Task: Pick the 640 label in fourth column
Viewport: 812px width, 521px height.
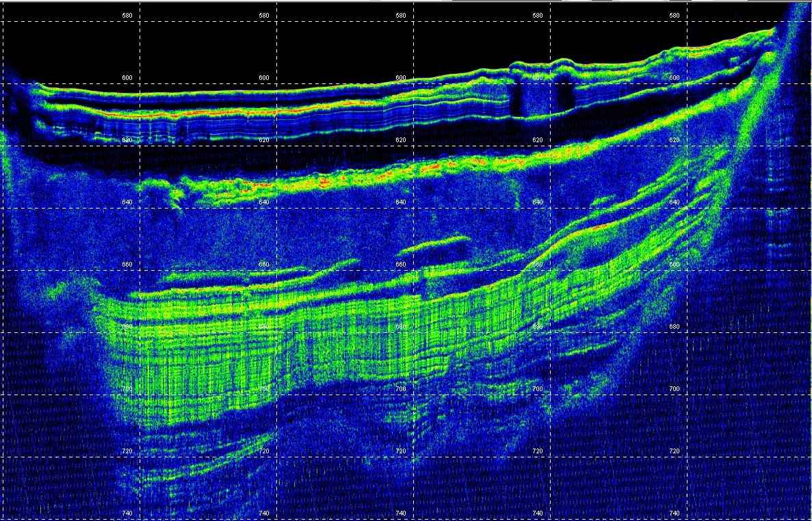Action: click(538, 202)
